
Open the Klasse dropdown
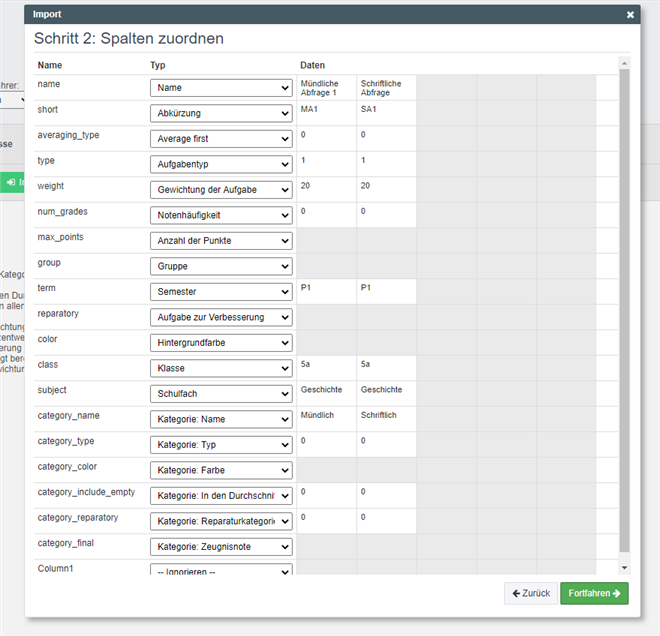[x=221, y=369]
